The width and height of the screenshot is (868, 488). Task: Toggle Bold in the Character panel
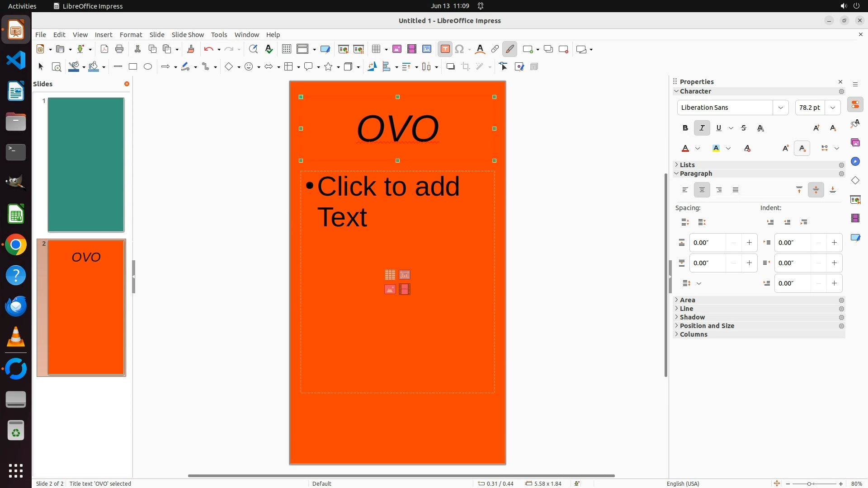[x=685, y=128]
